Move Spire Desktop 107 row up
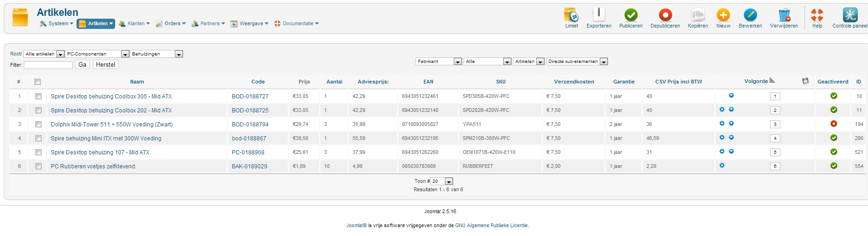The height and width of the screenshot is (236, 868). [x=722, y=152]
